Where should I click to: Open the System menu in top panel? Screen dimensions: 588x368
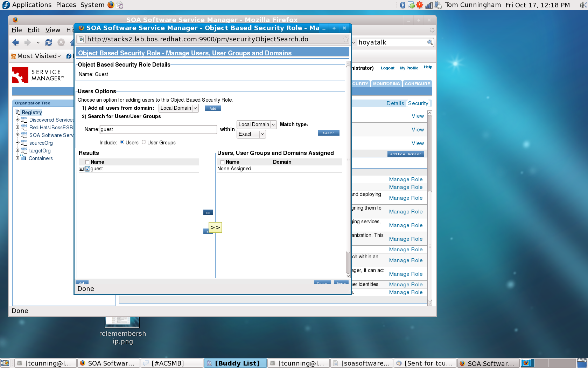pyautogui.click(x=92, y=5)
